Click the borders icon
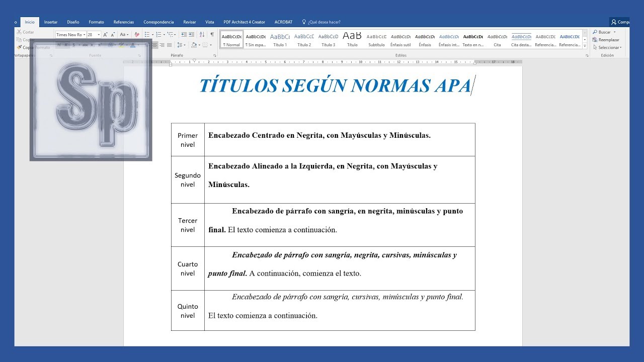 pos(205,45)
